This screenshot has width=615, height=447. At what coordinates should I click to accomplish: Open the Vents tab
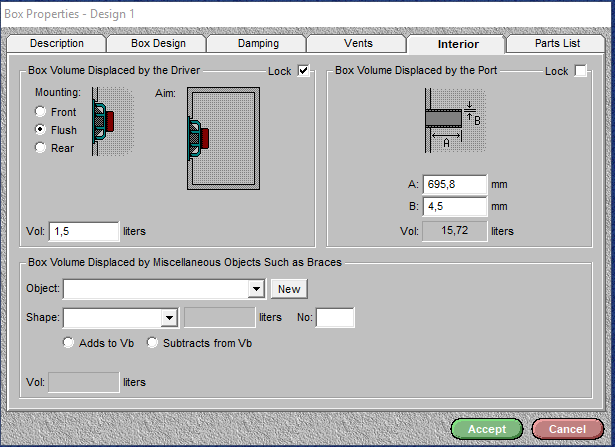(357, 44)
